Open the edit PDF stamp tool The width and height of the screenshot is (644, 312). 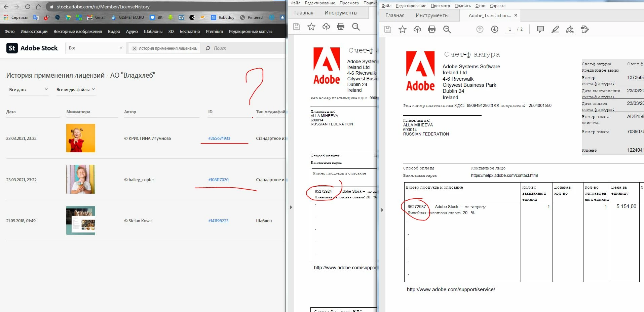585,29
